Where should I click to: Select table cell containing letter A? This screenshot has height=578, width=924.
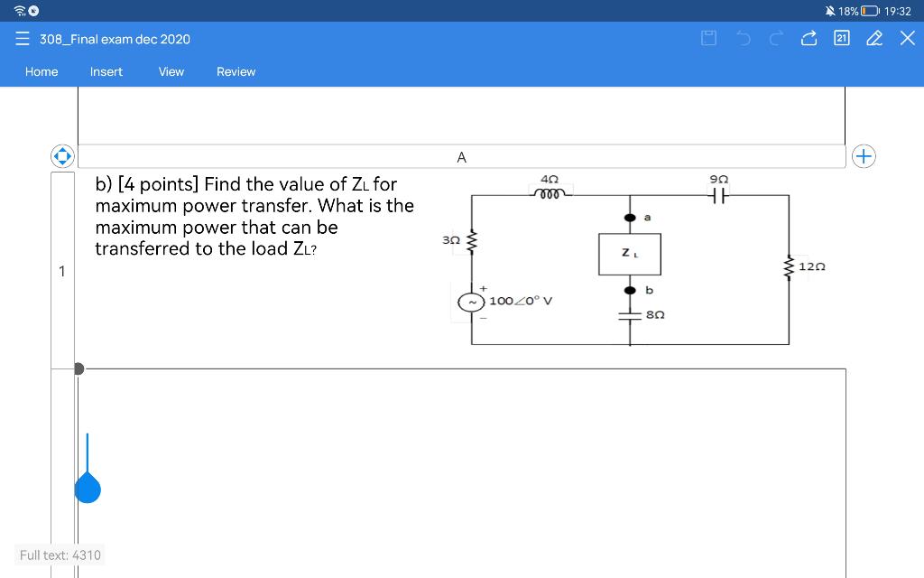click(461, 157)
